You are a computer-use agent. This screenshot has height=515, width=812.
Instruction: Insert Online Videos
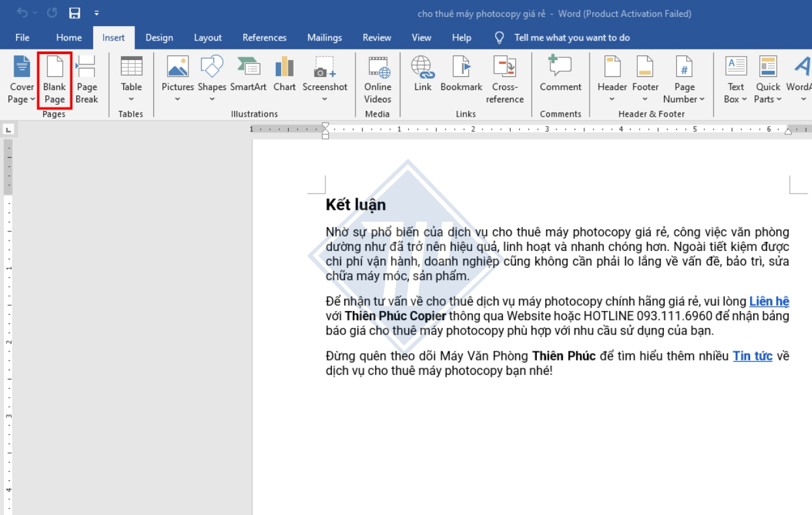pos(378,68)
